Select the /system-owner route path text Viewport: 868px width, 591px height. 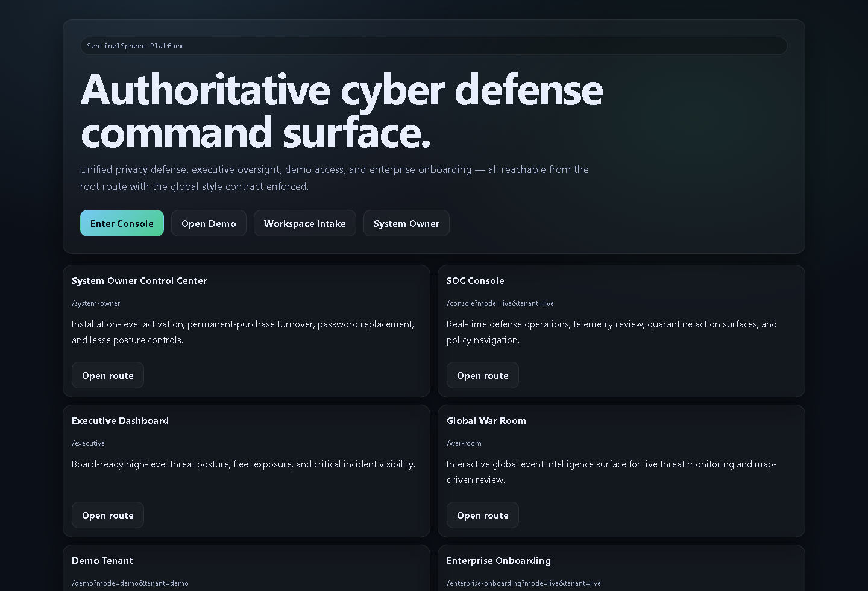pyautogui.click(x=96, y=303)
